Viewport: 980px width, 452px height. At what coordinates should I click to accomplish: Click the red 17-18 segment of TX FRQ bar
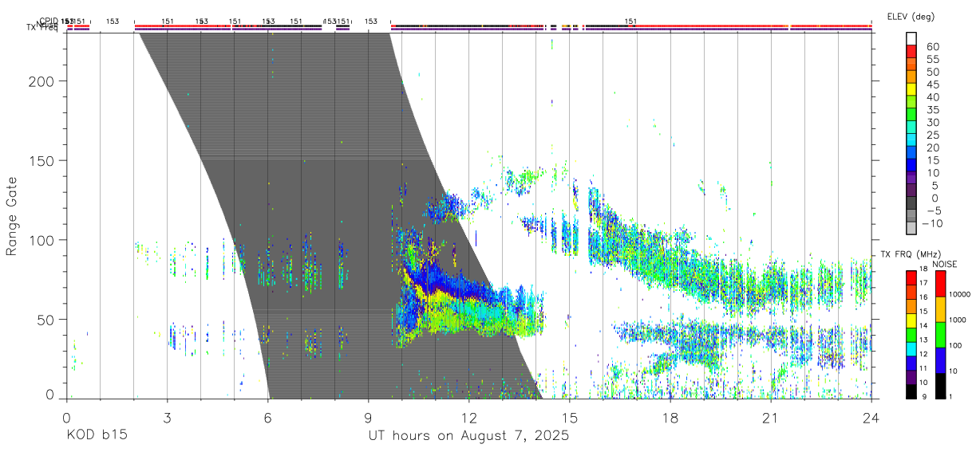coord(911,278)
